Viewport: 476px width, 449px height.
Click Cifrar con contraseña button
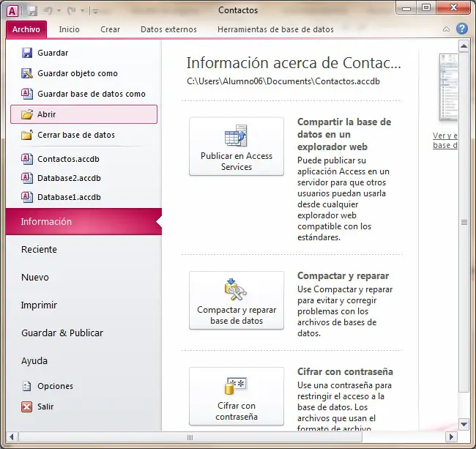pos(237,396)
